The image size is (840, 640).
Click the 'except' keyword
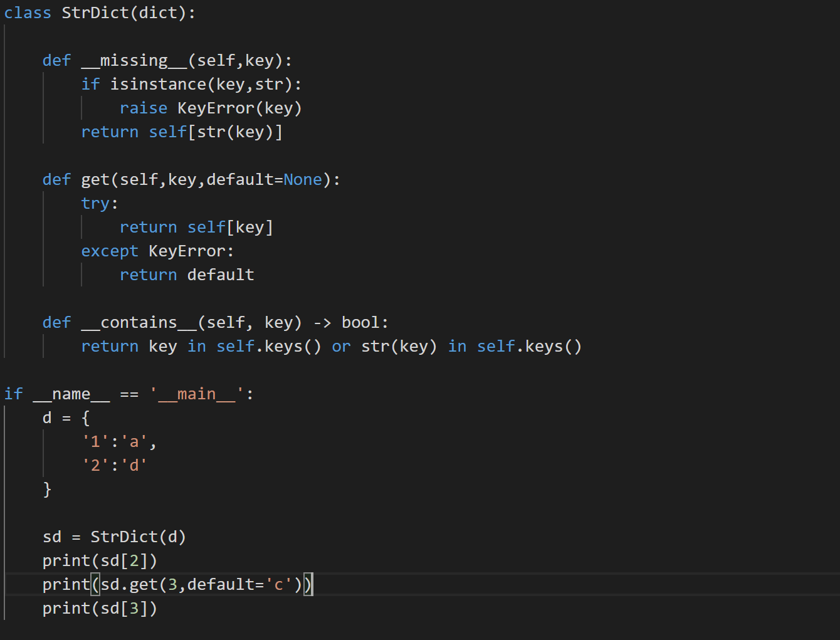point(110,251)
